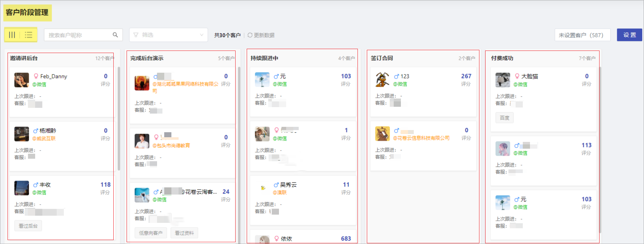The height and width of the screenshot is (244, 644).
Task: Open 丰收's avatar
Action: pyautogui.click(x=22, y=188)
